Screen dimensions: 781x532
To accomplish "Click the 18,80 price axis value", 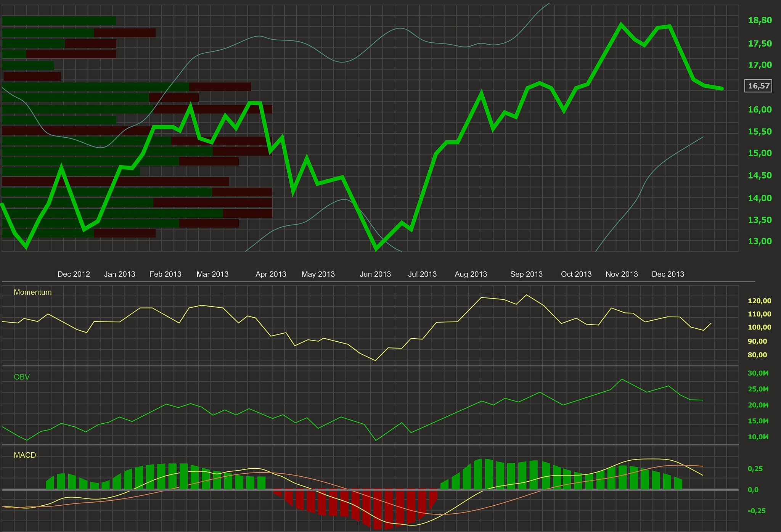I will [x=760, y=21].
